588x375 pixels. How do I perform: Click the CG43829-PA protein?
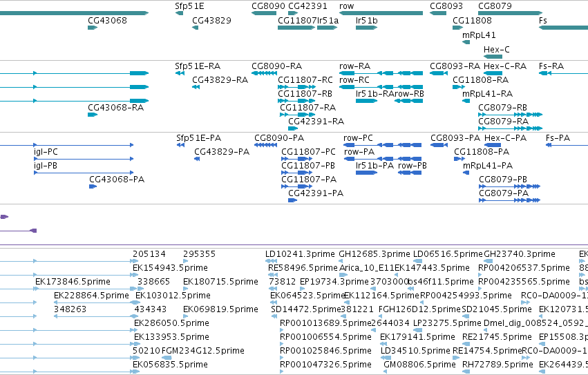(x=197, y=159)
